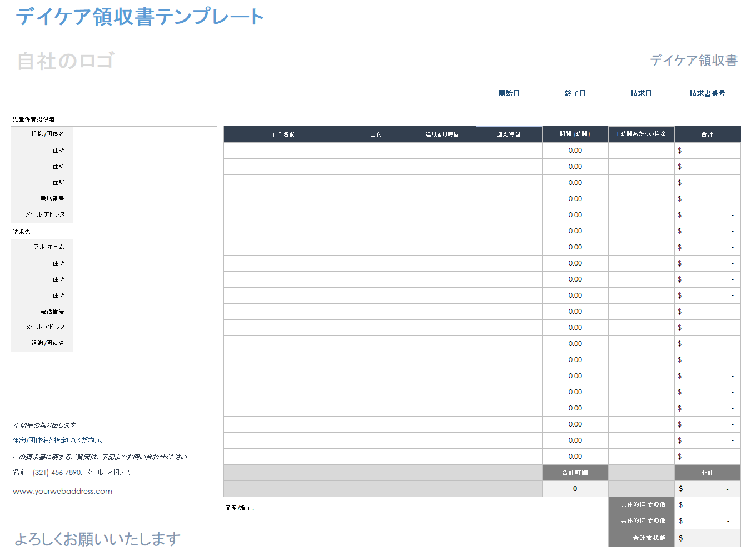Click the 組織/団体名と指定してください。 line
Image resolution: width=756 pixels, height=556 pixels.
(58, 440)
